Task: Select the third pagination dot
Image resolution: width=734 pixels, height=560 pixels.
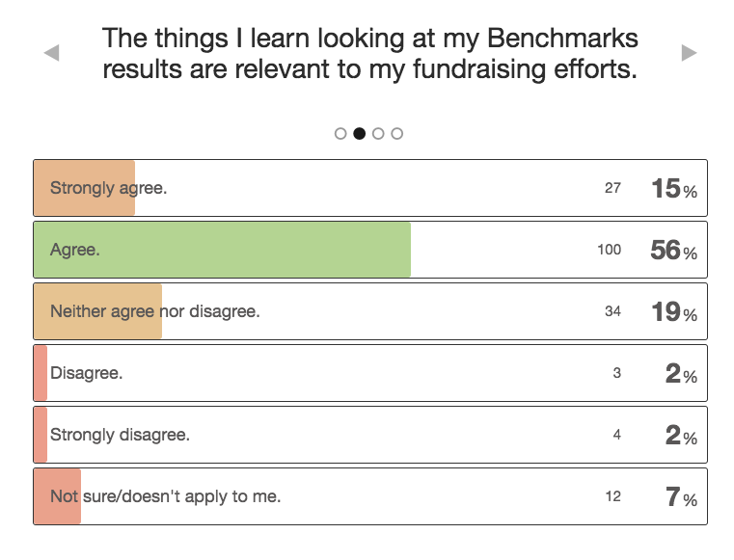Action: (x=378, y=134)
